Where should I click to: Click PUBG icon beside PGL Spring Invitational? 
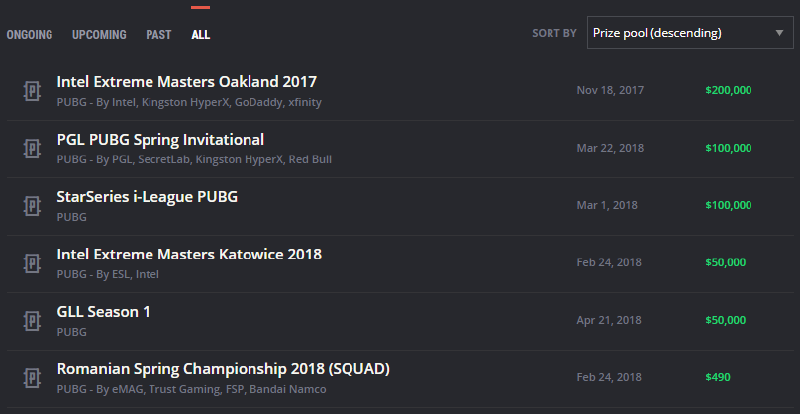click(x=31, y=149)
